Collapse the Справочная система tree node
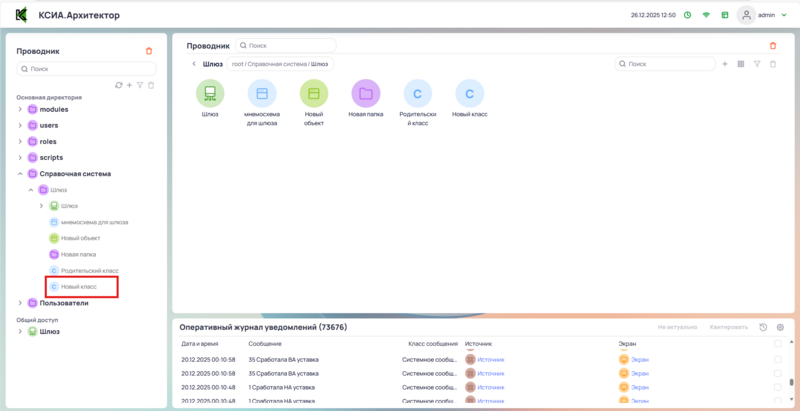Viewport: 800px width, 411px height. [20, 173]
